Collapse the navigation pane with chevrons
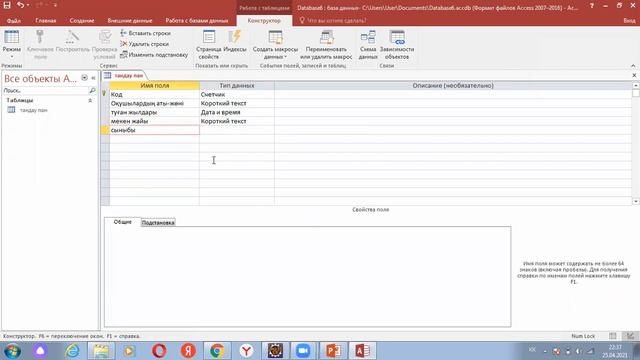The image size is (640, 360). pos(93,78)
